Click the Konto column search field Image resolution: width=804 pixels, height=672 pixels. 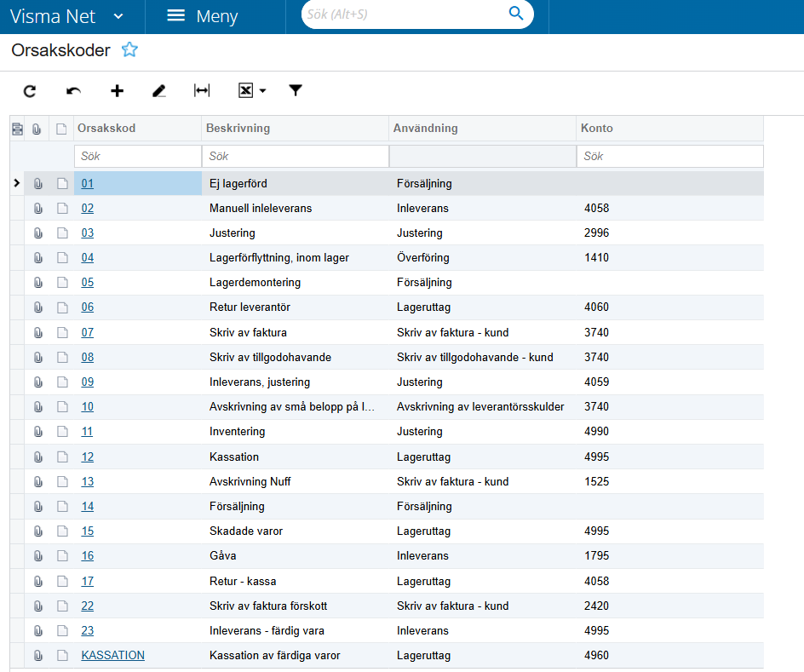tap(670, 157)
